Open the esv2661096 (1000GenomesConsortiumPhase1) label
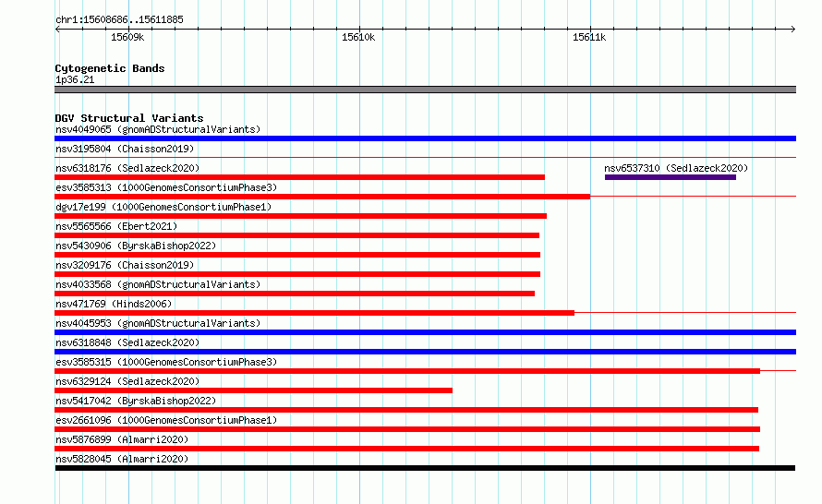 [166, 420]
